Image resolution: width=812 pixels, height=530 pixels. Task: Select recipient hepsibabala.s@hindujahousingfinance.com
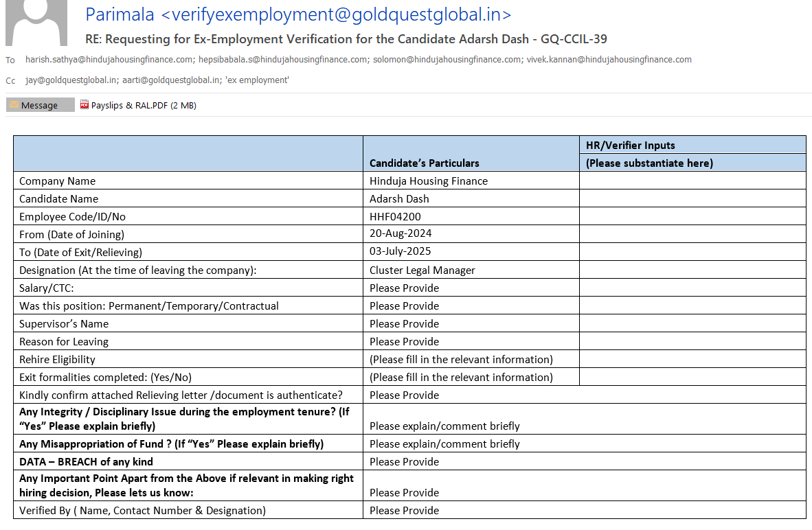click(x=282, y=60)
